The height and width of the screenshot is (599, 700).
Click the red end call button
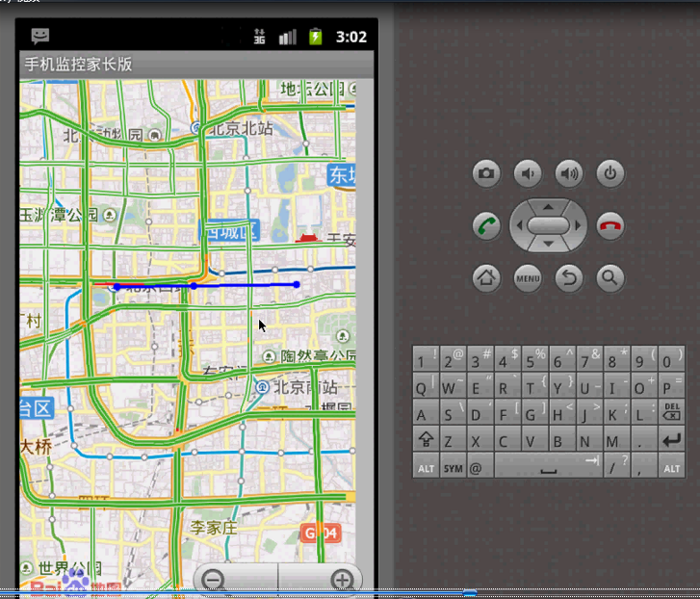coord(610,226)
